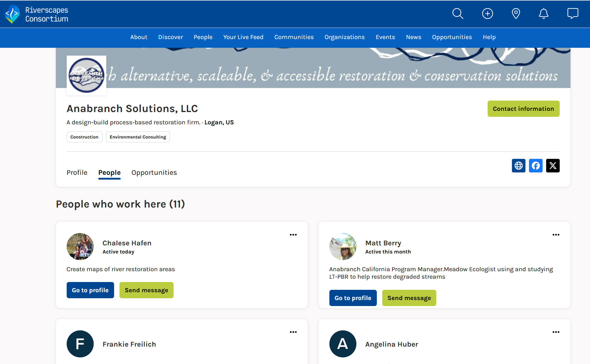Click the Contact information button

523,109
